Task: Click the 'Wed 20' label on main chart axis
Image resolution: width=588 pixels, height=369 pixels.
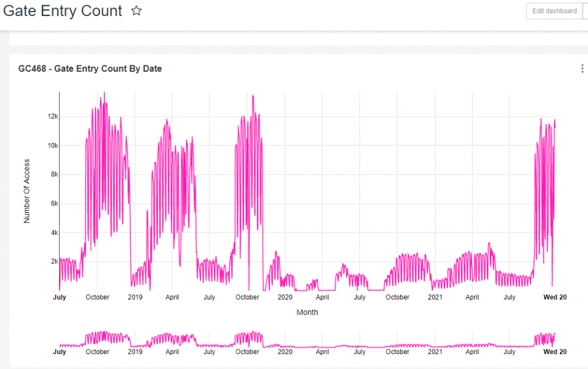Action: point(555,297)
